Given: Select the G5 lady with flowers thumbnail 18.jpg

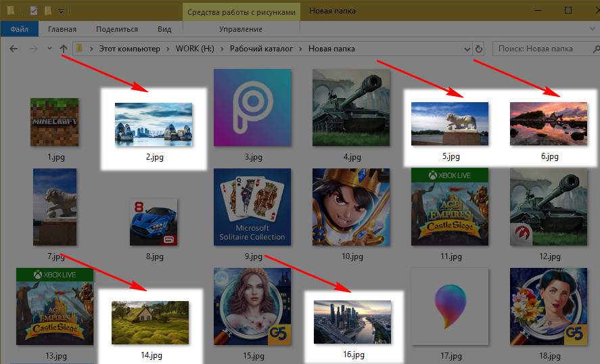Looking at the screenshot, I should pyautogui.click(x=549, y=306).
